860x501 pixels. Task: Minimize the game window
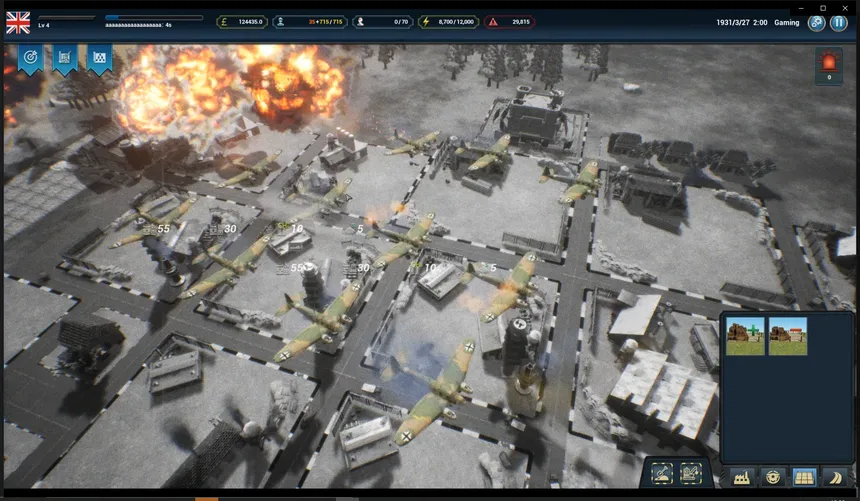tap(801, 8)
